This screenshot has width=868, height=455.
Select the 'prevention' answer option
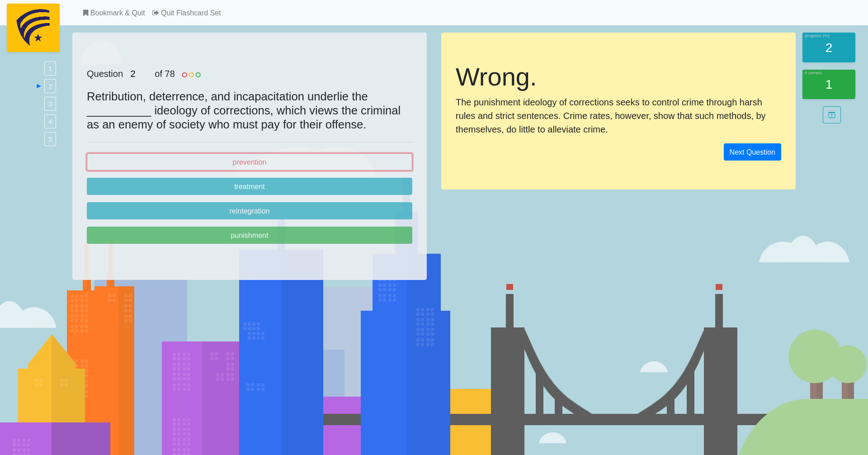tap(250, 162)
